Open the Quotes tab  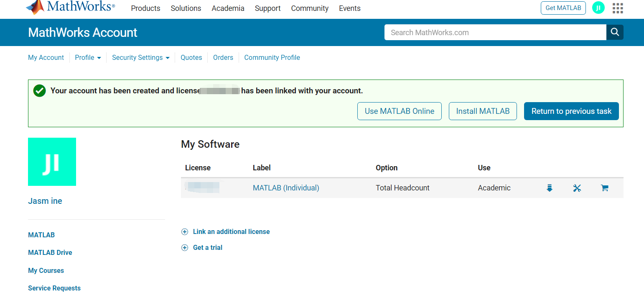click(x=191, y=58)
